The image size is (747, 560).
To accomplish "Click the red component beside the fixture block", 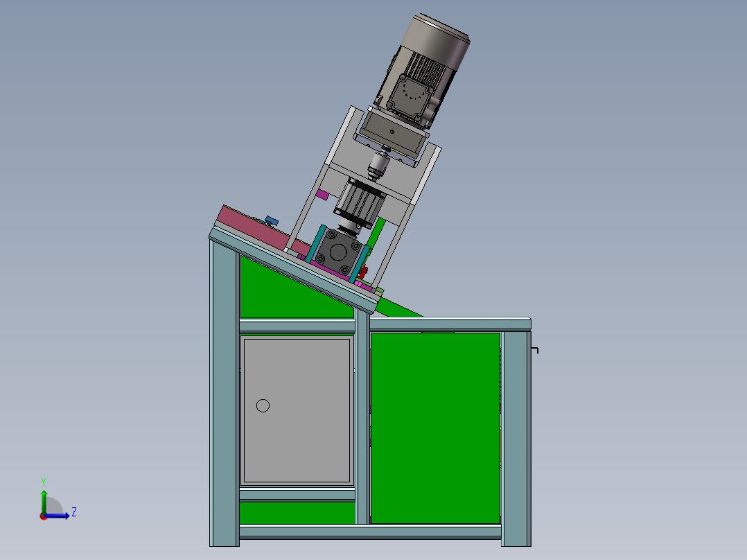I will click(x=362, y=272).
